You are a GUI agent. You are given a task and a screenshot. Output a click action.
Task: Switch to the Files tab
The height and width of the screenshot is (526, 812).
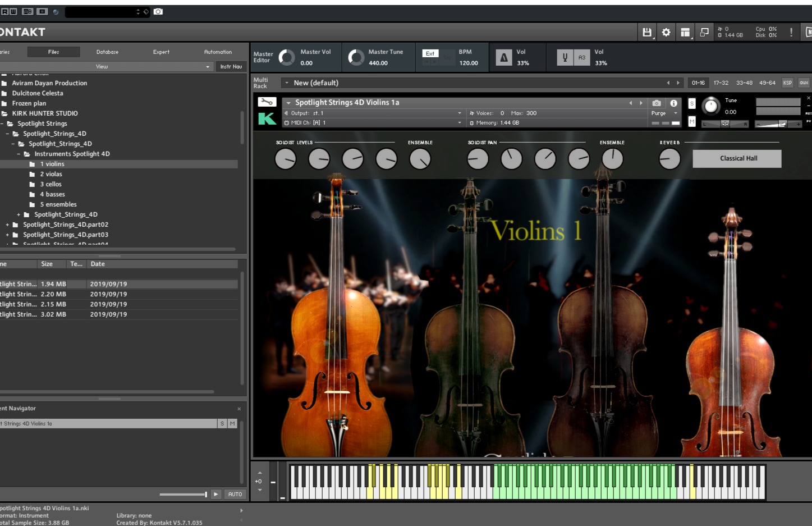point(53,52)
